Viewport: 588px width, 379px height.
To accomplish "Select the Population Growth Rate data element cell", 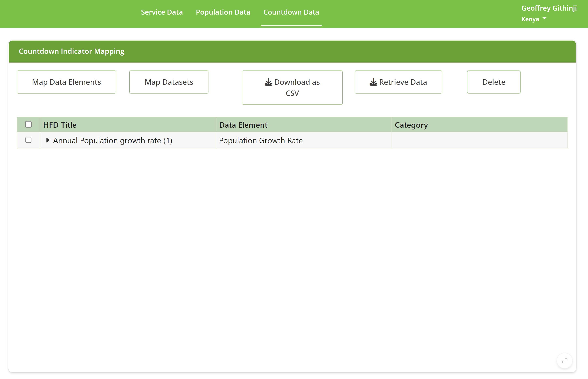I will pyautogui.click(x=261, y=140).
